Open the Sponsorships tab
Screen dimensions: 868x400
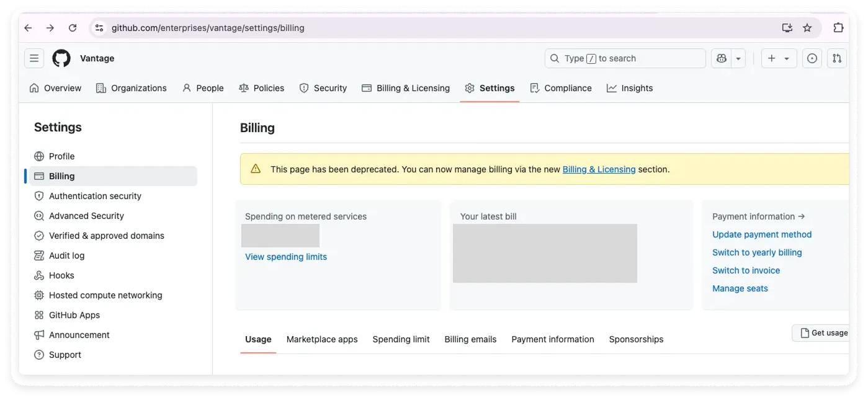click(x=636, y=339)
